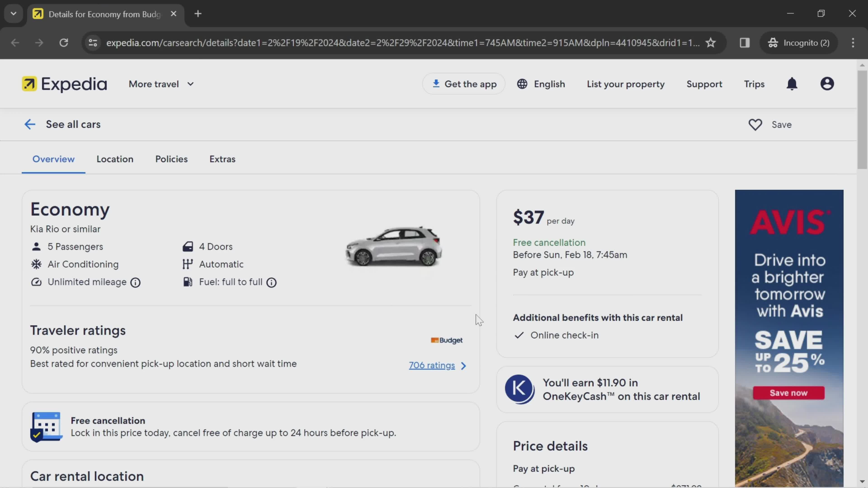Screen dimensions: 868x488
Task: Open a new browser tab
Action: [198, 14]
